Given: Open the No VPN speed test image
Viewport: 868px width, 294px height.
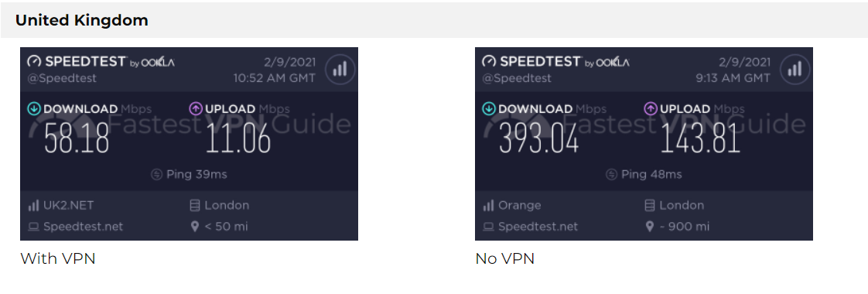Looking at the screenshot, I should (x=644, y=144).
